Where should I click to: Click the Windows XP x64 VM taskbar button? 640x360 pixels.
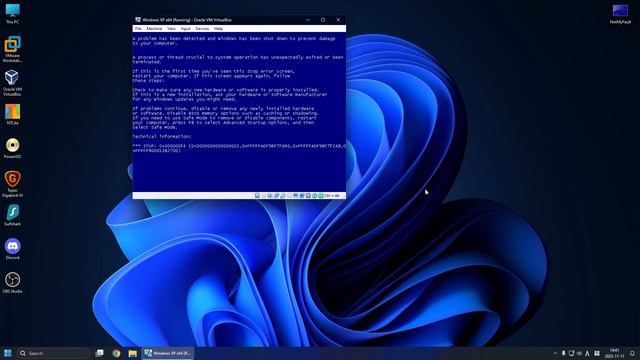168,353
